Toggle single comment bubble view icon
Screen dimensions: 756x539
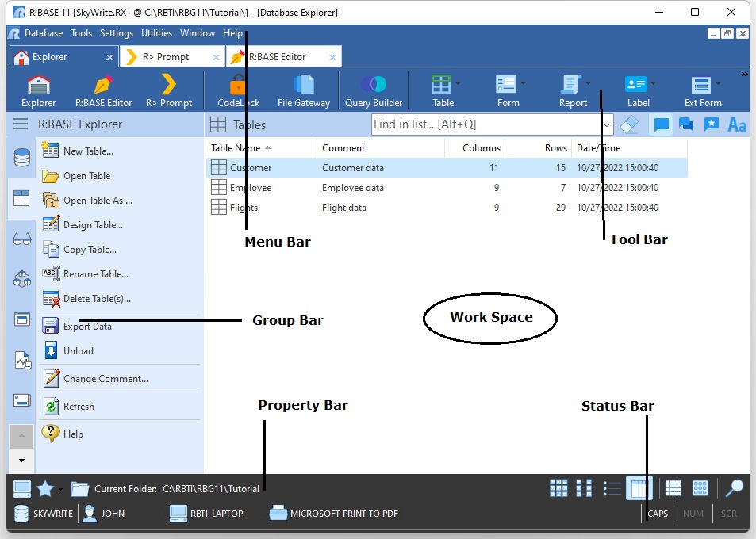click(x=661, y=124)
